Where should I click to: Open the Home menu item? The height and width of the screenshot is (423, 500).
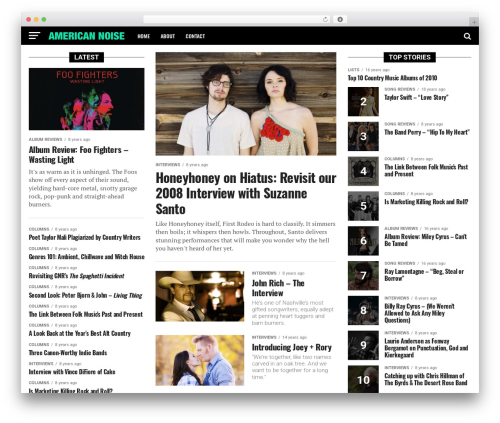click(144, 36)
